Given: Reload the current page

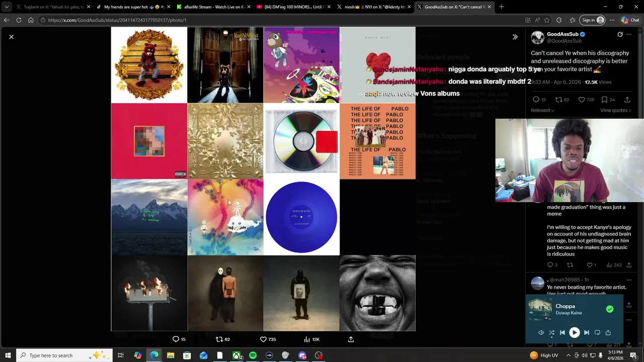Looking at the screenshot, I should 19,20.
